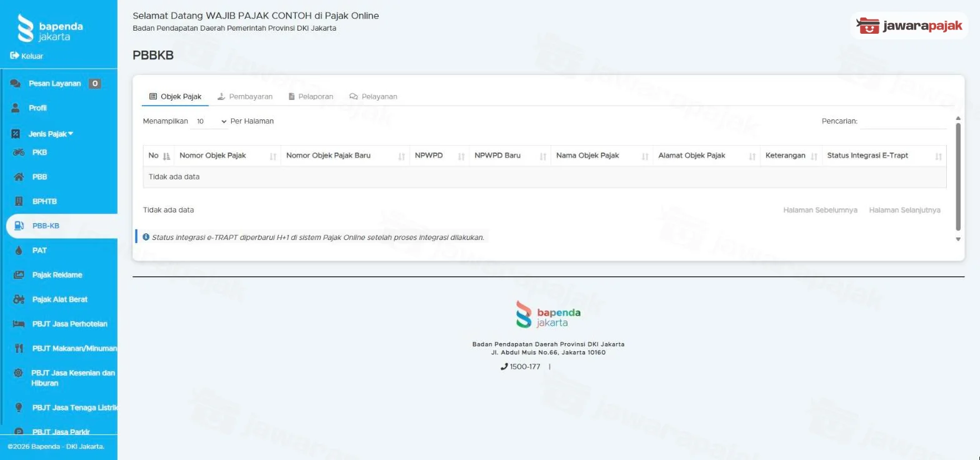Click the Bapenda Jakarta sidebar logo

point(50,27)
